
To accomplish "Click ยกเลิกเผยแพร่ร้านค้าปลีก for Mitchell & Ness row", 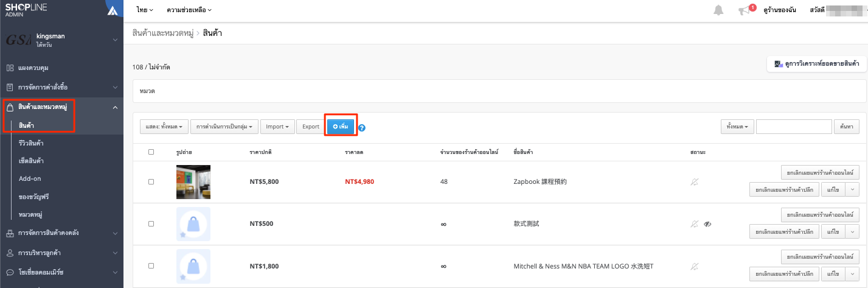I will point(784,273).
